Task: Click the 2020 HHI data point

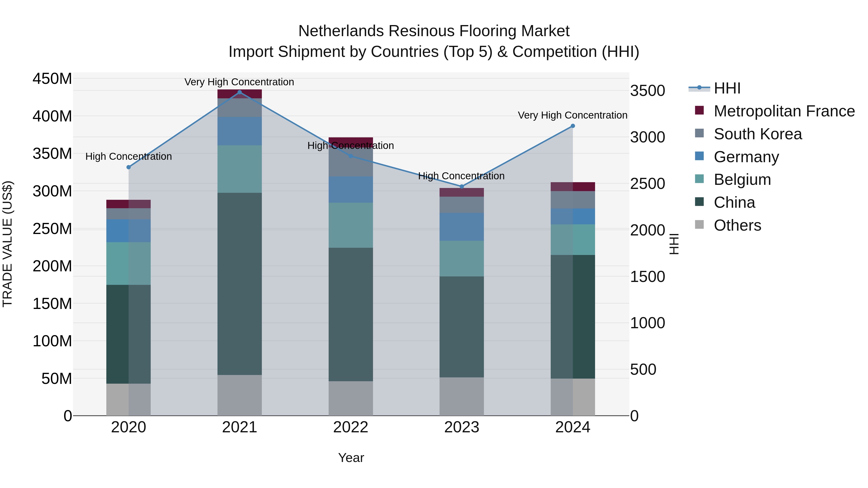Action: click(128, 167)
